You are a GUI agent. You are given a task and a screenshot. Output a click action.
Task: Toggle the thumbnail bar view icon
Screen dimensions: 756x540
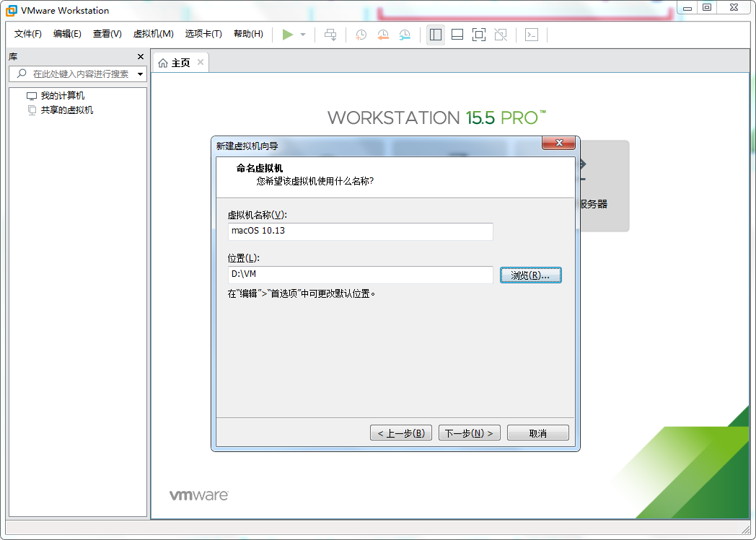[x=457, y=35]
